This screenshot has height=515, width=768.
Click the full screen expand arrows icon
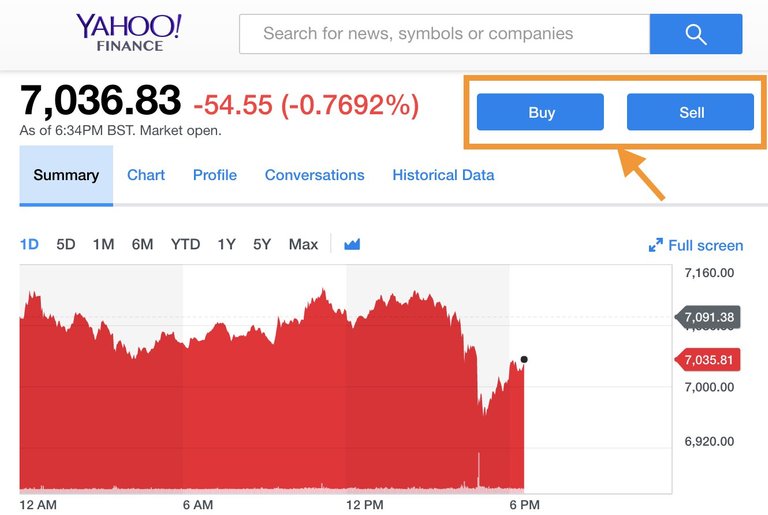pos(655,245)
